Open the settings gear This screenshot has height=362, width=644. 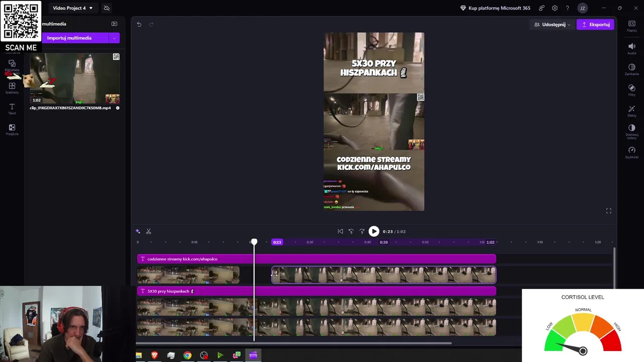click(554, 8)
